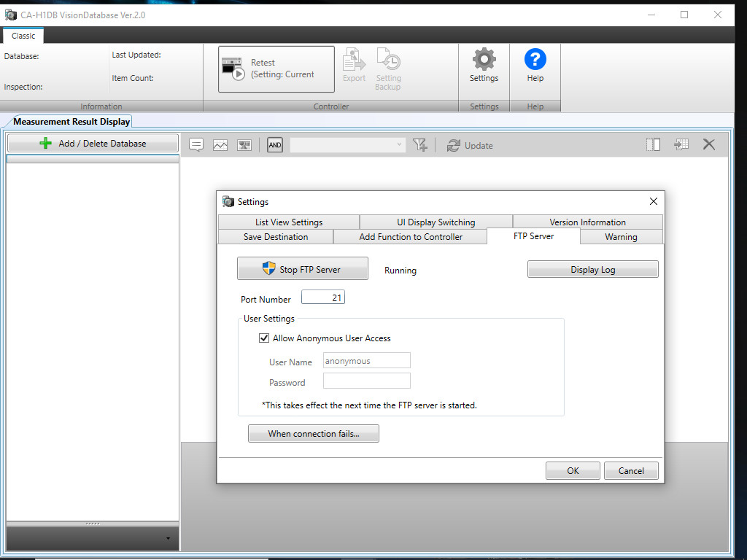747x560 pixels.
Task: Click the Password field
Action: point(367,381)
